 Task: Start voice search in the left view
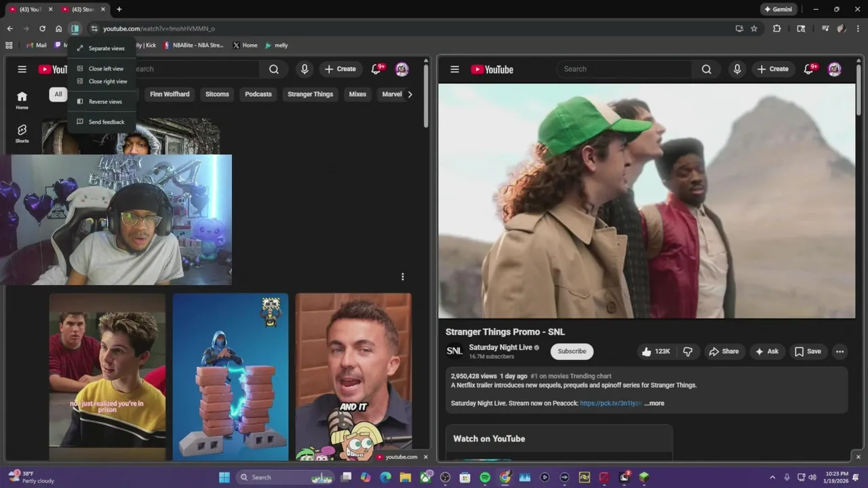(304, 69)
